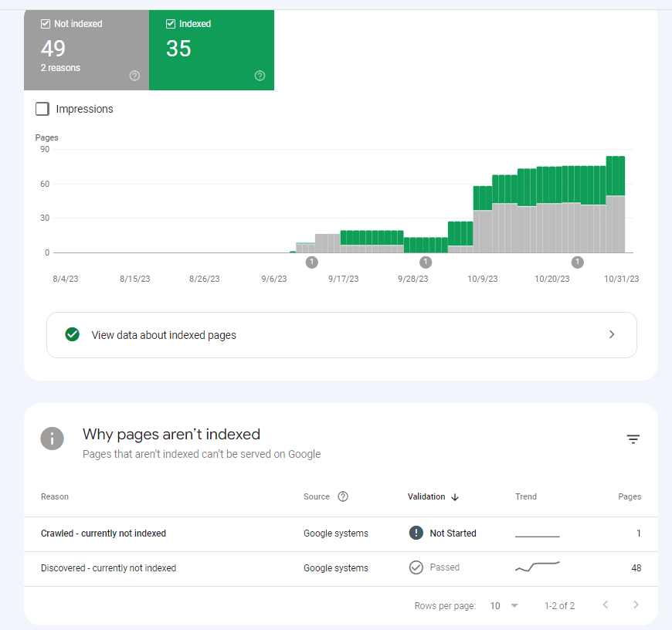The width and height of the screenshot is (672, 630).
Task: Open Crawled - currently not indexed row
Action: pyautogui.click(x=341, y=533)
